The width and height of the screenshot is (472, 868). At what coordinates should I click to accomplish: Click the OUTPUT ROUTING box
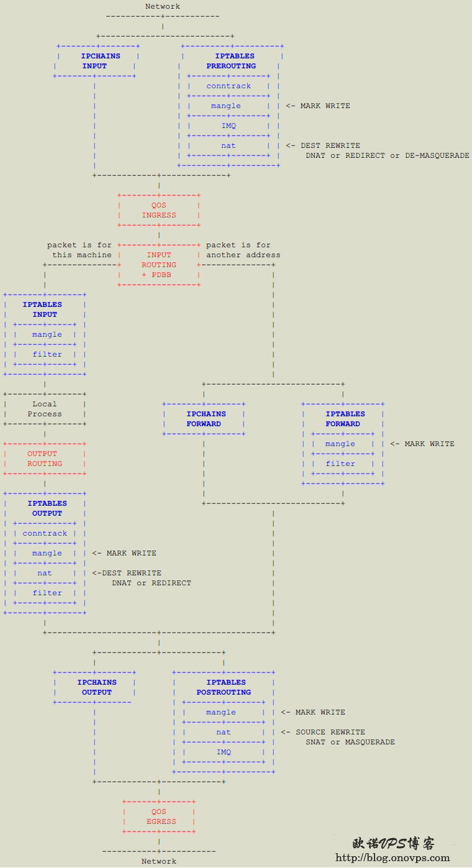45,459
